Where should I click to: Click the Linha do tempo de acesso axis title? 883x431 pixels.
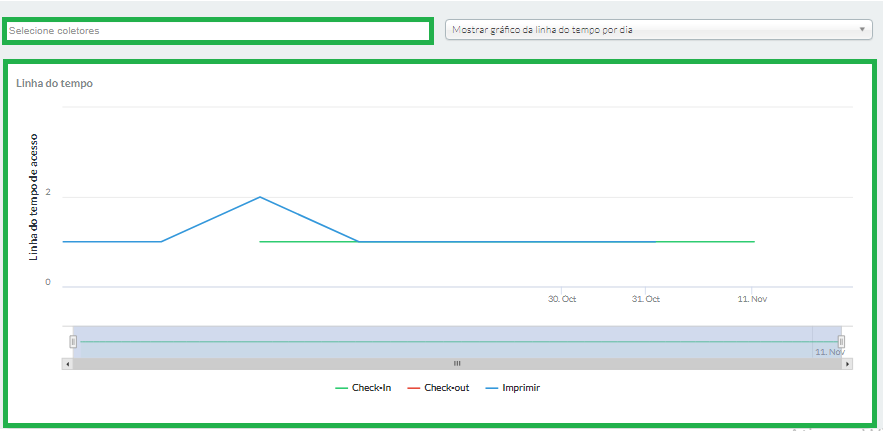(33, 197)
